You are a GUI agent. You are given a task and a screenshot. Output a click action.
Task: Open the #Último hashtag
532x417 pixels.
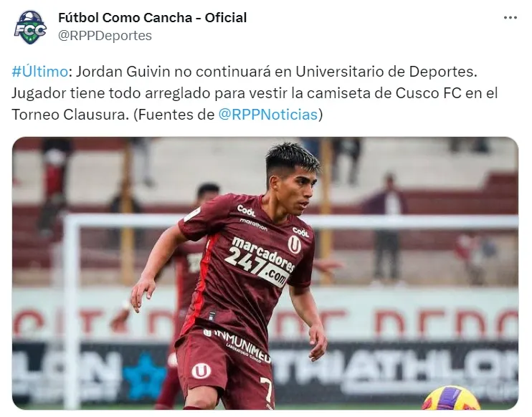(x=39, y=72)
